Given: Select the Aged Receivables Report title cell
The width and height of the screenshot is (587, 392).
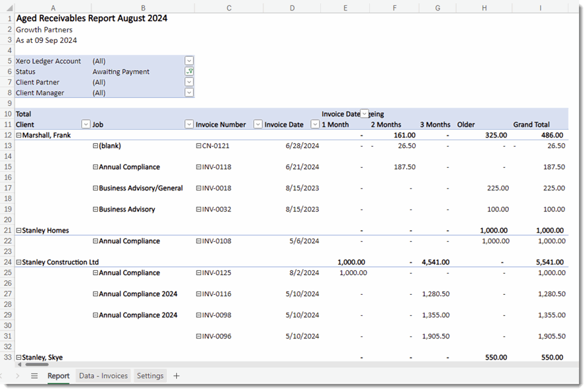Looking at the screenshot, I should pyautogui.click(x=91, y=19).
